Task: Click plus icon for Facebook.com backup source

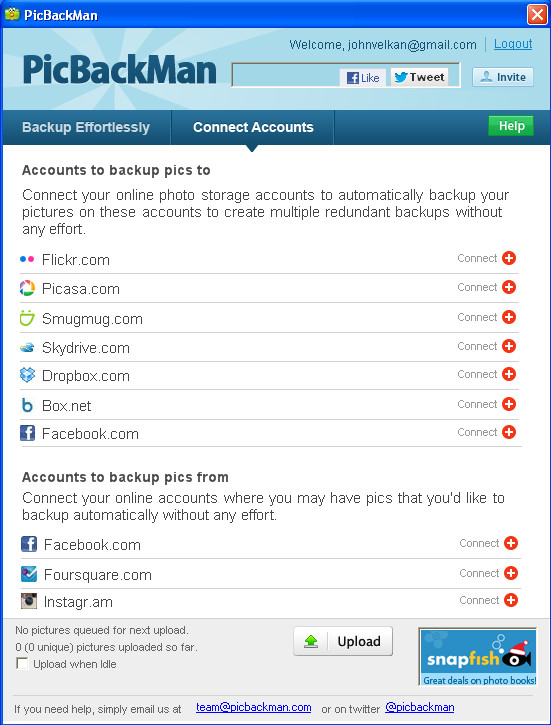Action: click(511, 543)
